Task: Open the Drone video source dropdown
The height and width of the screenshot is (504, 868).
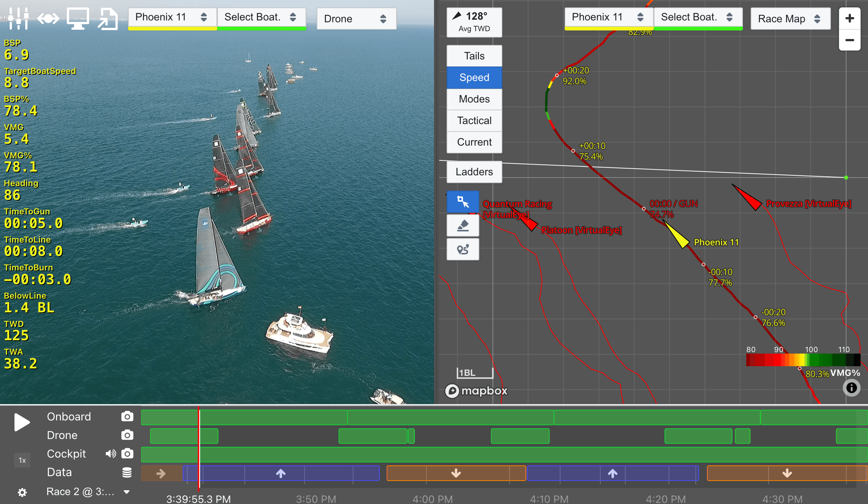Action: tap(356, 19)
